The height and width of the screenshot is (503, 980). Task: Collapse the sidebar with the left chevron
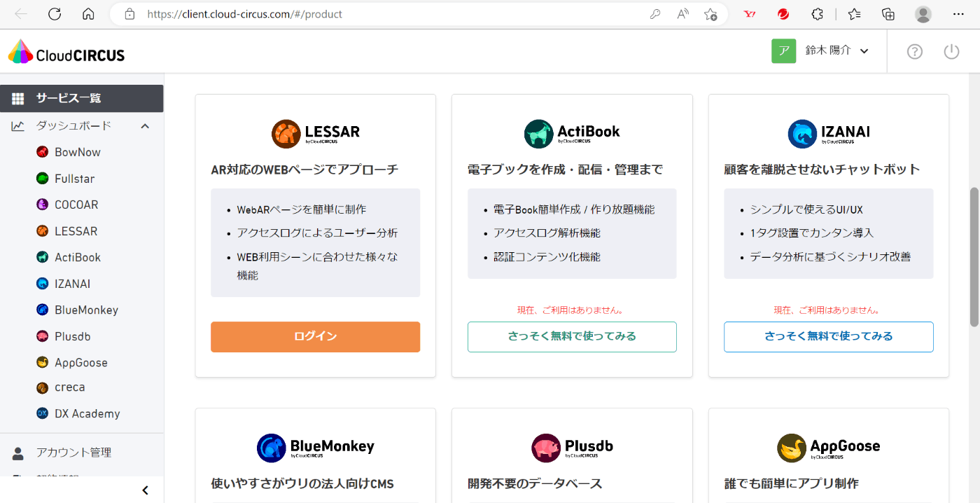[x=146, y=490]
